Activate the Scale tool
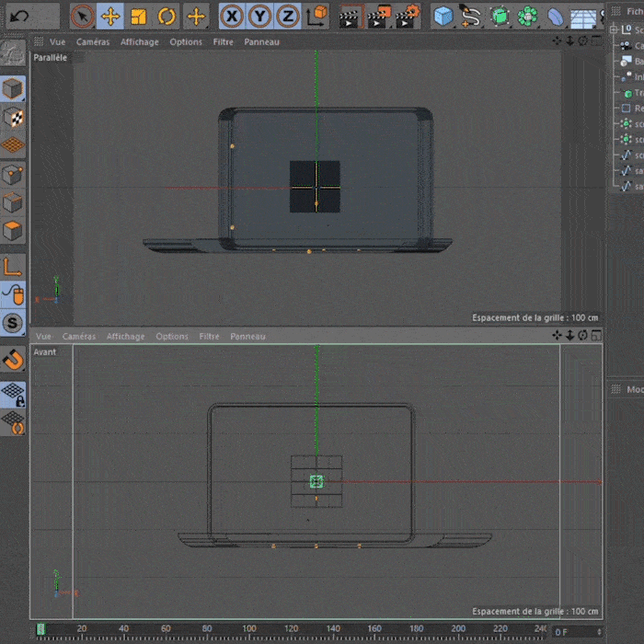The image size is (644, 644). tap(138, 17)
